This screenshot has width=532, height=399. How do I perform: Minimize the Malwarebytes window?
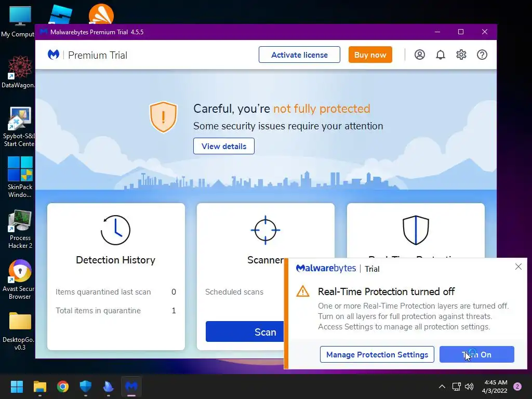[x=437, y=32]
